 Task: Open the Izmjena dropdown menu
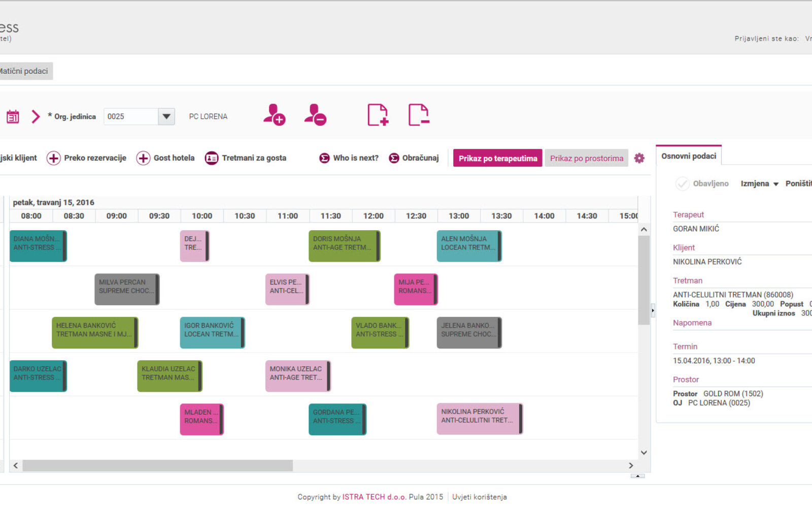(x=759, y=183)
